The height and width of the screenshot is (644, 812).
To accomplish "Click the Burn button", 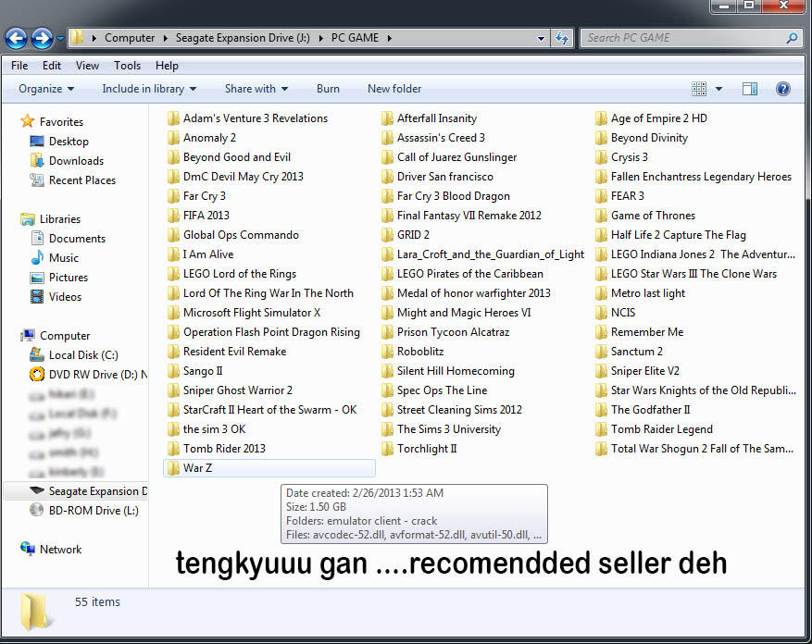I will (x=328, y=89).
